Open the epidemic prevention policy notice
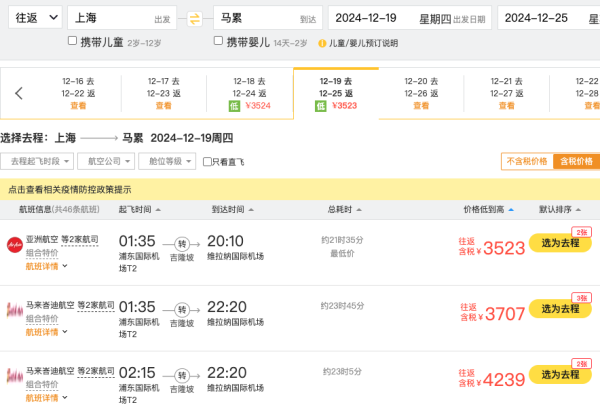This screenshot has height=405, width=600. coord(70,189)
